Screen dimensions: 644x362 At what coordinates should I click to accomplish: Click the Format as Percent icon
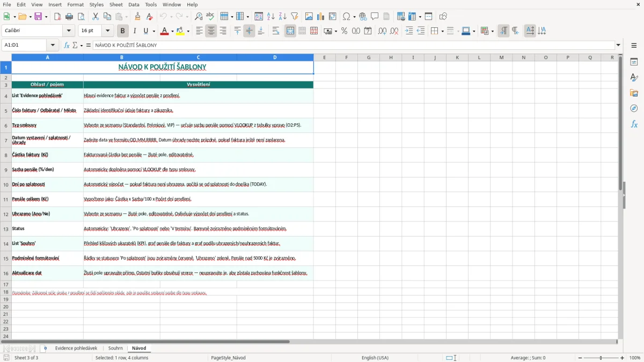(344, 31)
